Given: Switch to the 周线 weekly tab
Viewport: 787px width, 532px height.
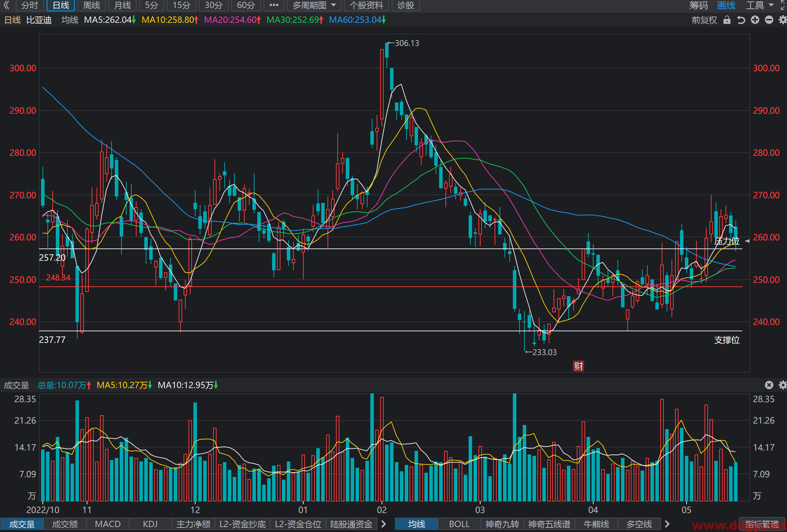Looking at the screenshot, I should (92, 5).
